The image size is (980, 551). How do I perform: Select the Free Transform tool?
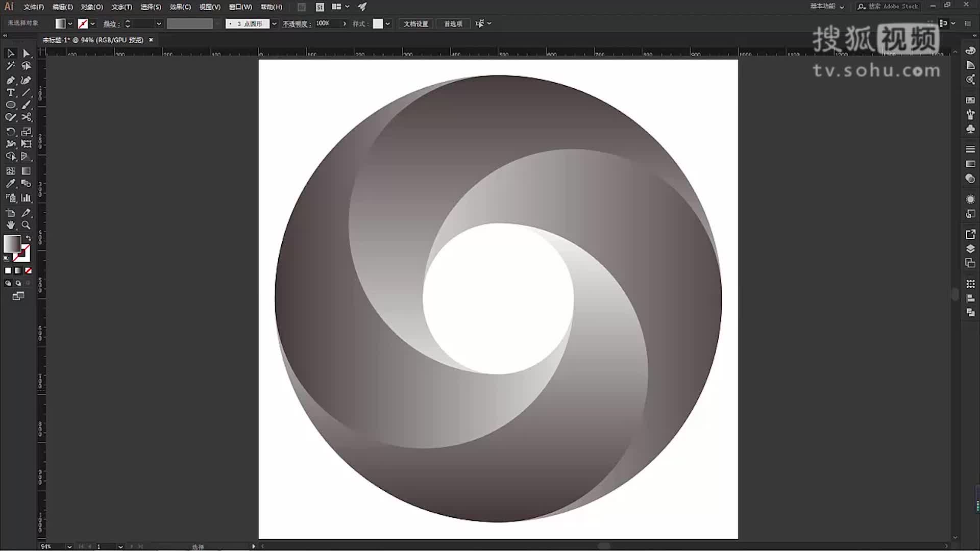tap(27, 144)
